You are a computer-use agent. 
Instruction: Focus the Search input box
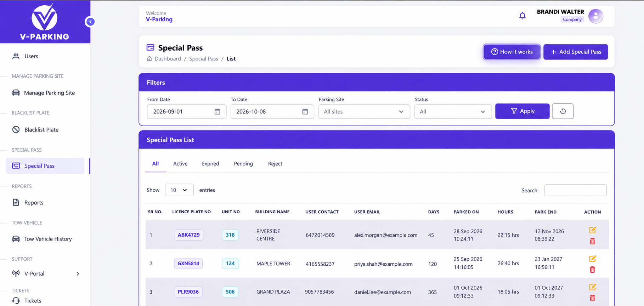click(575, 190)
